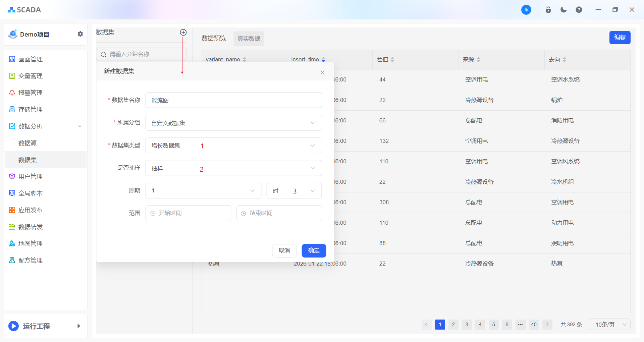
Task: Toggle sorting on 去向 column
Action: click(564, 60)
